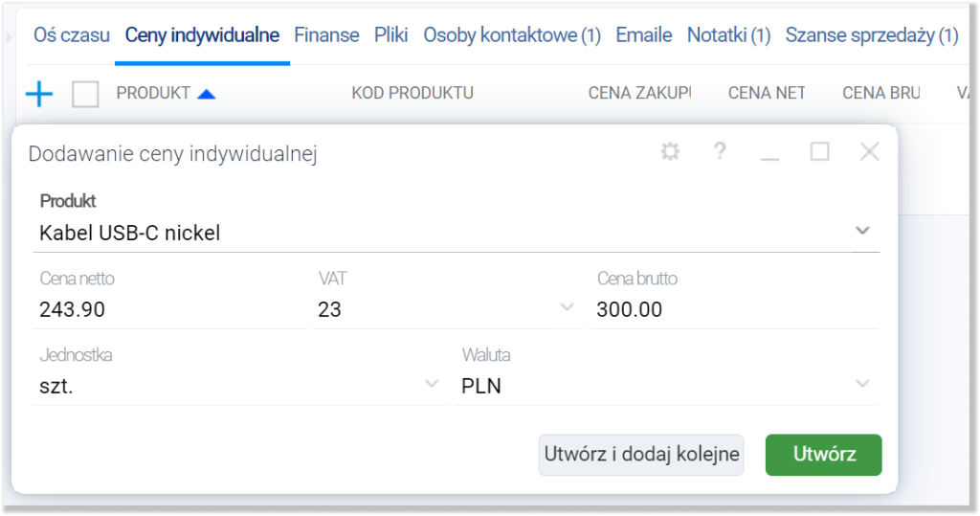Image resolution: width=980 pixels, height=516 pixels.
Task: Expand the Produkt dropdown
Action: 862,231
